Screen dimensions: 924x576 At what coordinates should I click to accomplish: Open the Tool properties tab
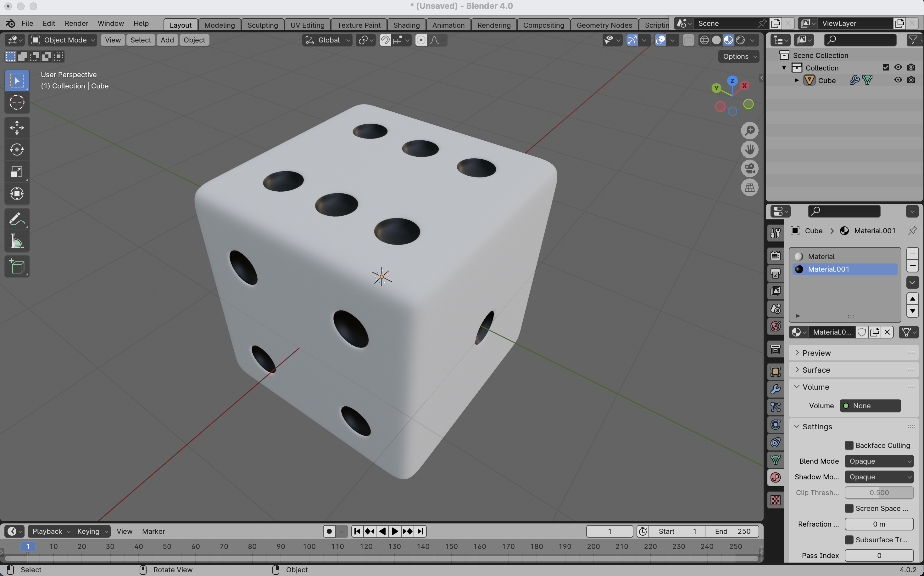coord(775,233)
